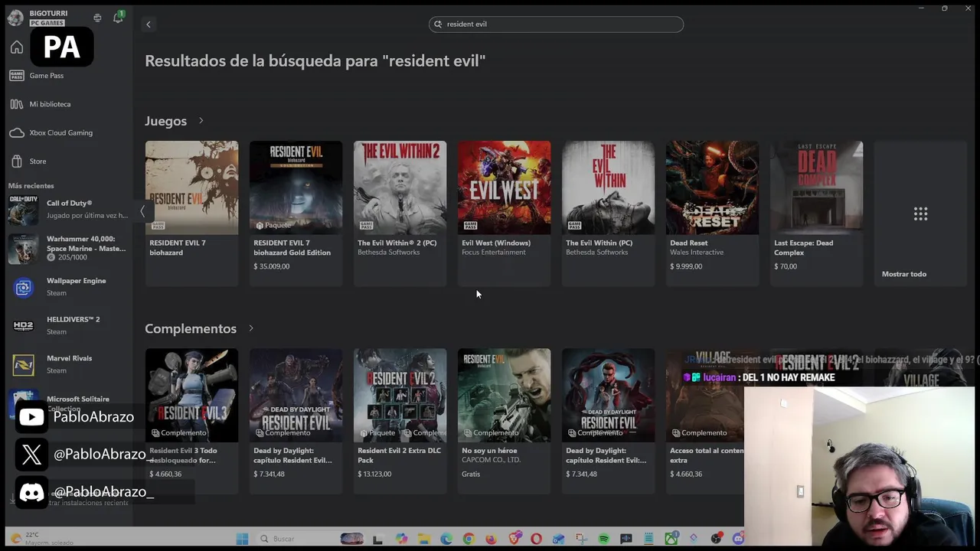Screen dimensions: 980x551
Task: Open Call of Duty in recent list
Action: tap(68, 209)
